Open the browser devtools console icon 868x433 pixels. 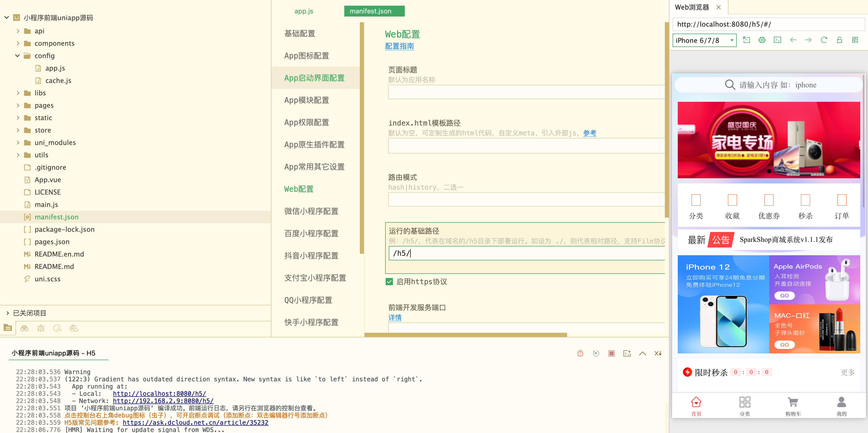tap(777, 40)
